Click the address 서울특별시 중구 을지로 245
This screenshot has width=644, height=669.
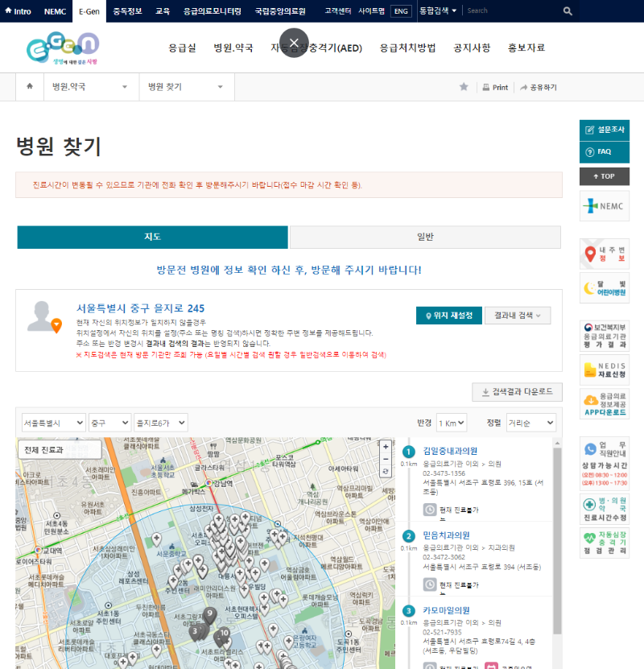pos(140,308)
